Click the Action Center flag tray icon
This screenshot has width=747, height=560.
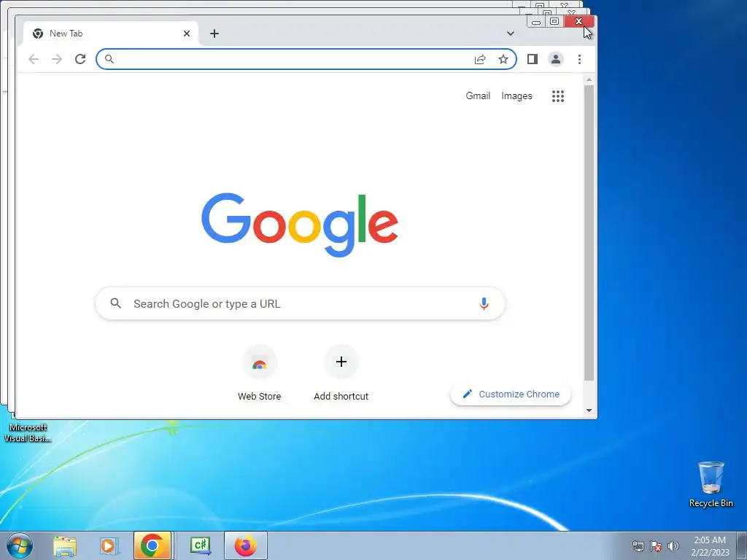656,546
